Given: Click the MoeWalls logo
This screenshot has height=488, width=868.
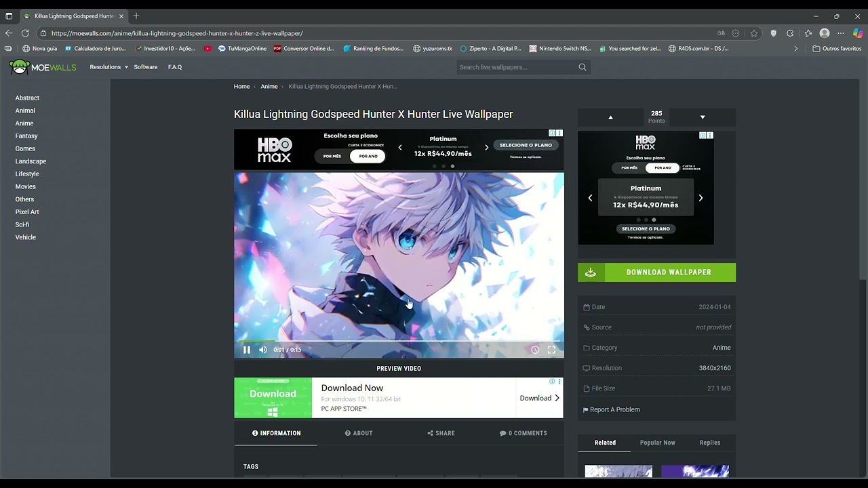Looking at the screenshot, I should pyautogui.click(x=43, y=67).
